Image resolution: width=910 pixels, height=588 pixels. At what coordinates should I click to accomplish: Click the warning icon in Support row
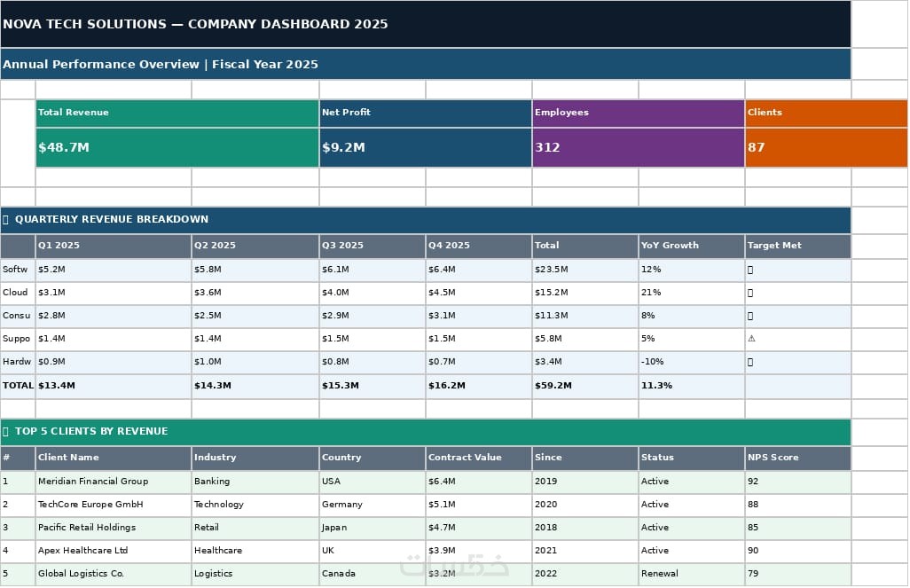[751, 339]
